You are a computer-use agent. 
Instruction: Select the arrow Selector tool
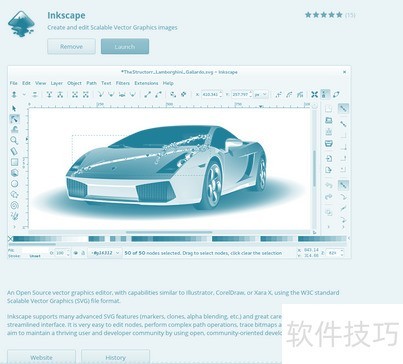tap(14, 108)
